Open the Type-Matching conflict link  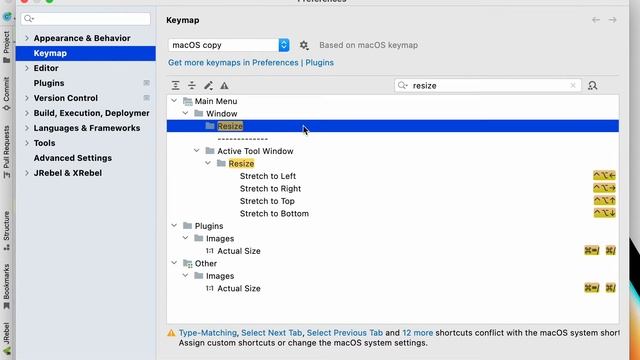[208, 333]
